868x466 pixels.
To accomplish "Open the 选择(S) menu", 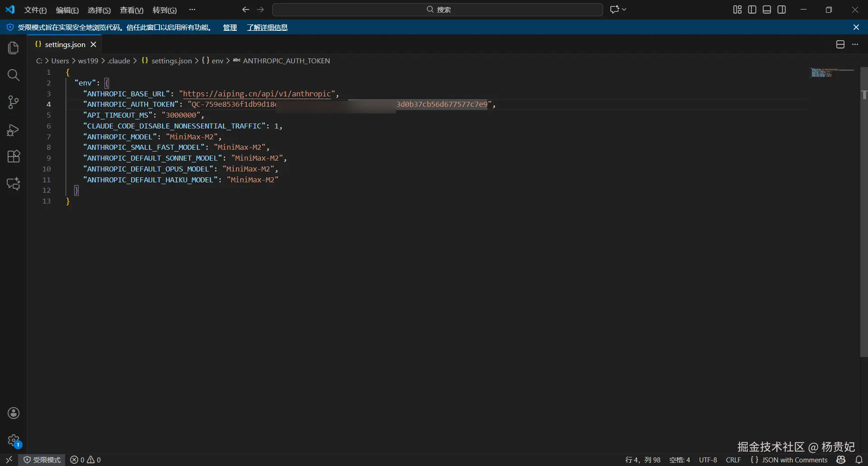I will coord(99,10).
